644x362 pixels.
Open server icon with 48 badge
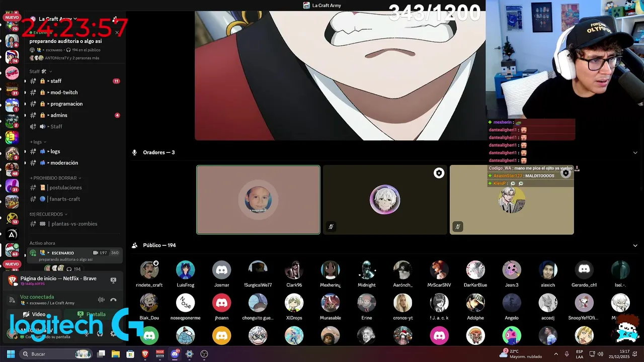[12, 169]
